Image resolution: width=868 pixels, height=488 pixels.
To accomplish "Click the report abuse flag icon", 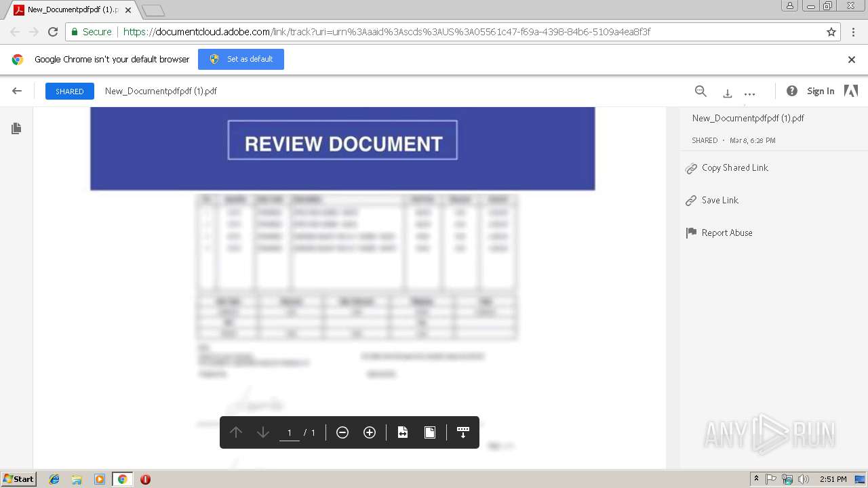I will [691, 233].
